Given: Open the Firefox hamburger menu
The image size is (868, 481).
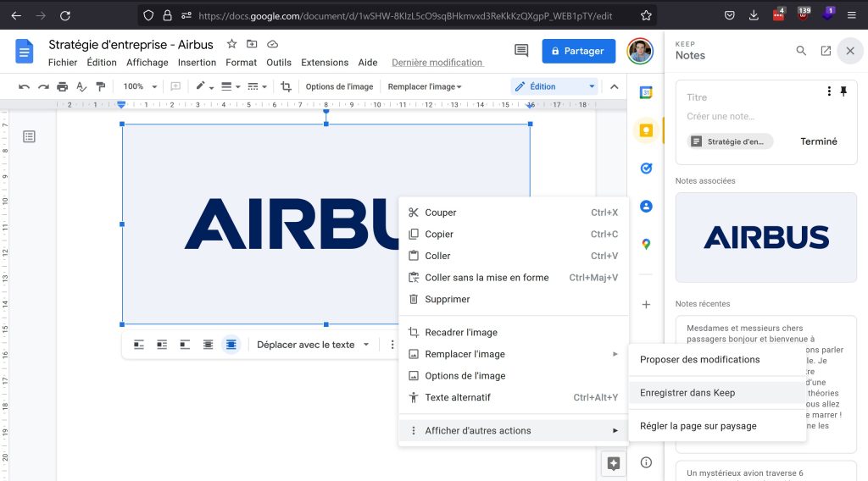Looking at the screenshot, I should 851,15.
